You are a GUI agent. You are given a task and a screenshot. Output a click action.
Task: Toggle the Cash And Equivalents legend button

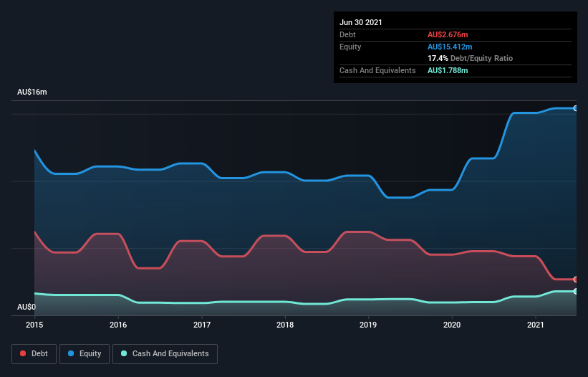click(165, 354)
